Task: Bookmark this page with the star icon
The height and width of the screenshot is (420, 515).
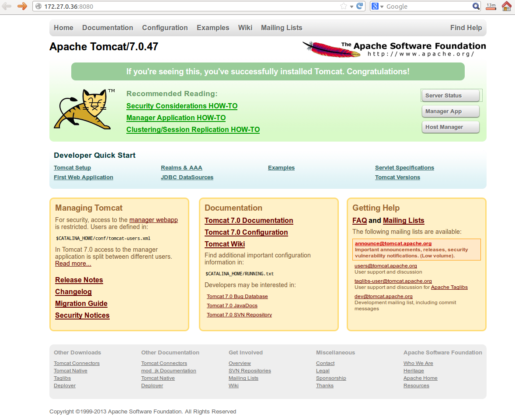Action: 344,6
